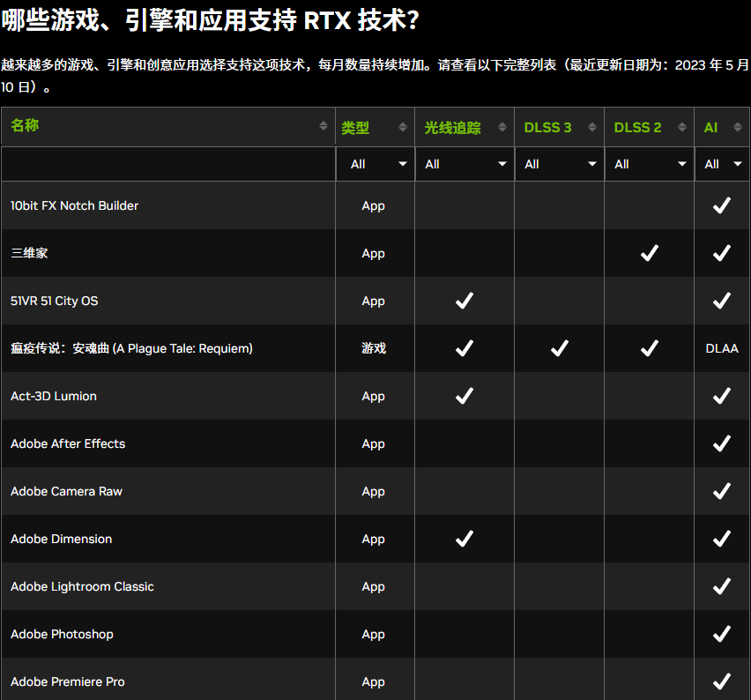Open the DLSS 3 filter dropdown
Viewport: 751px width, 700px height.
click(560, 164)
